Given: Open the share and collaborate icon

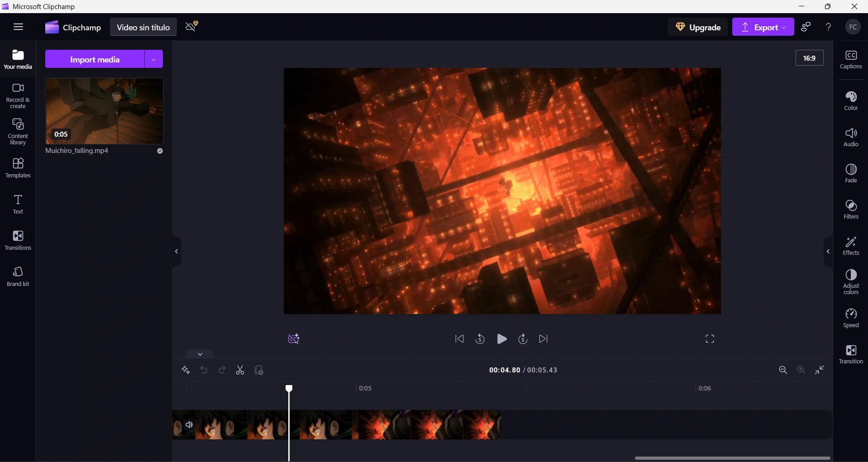Looking at the screenshot, I should pos(806,27).
